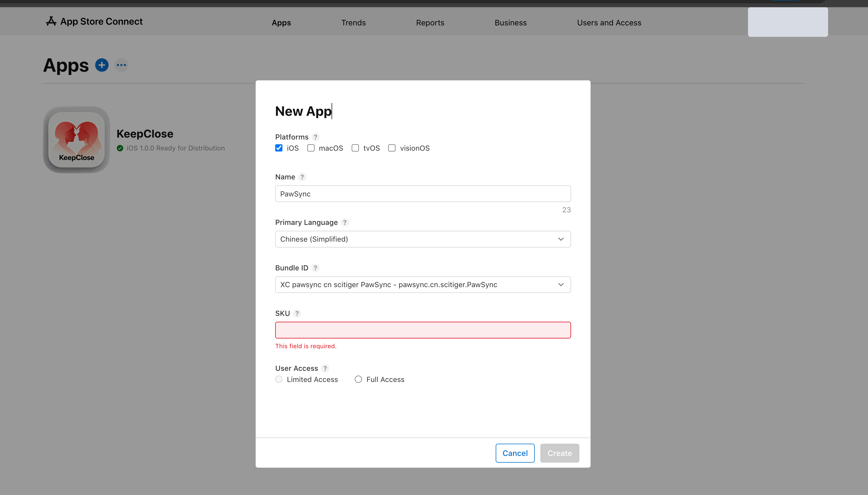The height and width of the screenshot is (495, 868).
Task: Select the Full Access radio button
Action: [358, 379]
